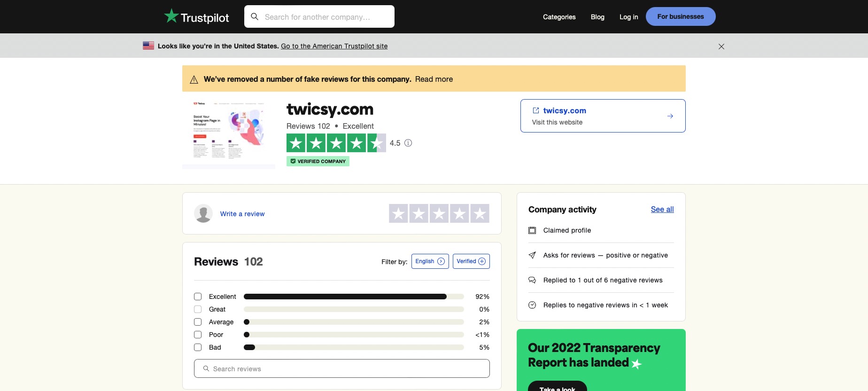868x391 pixels.
Task: Focus the Search for another company field
Action: click(x=319, y=16)
